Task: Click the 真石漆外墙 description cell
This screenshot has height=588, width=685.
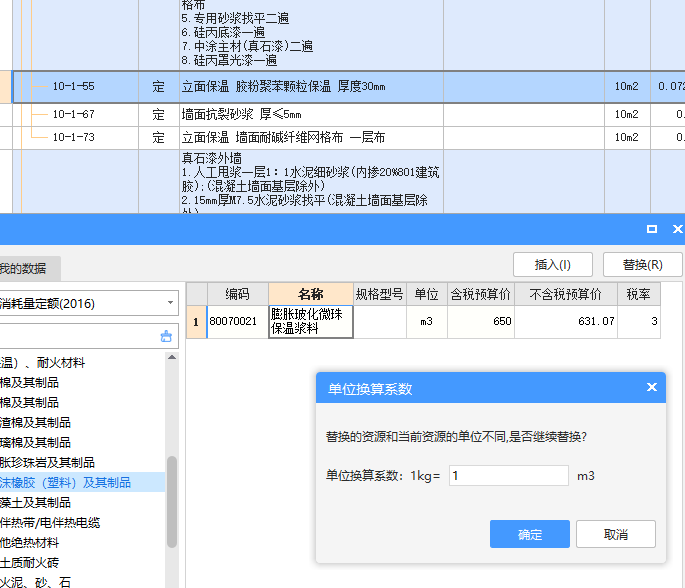Action: point(311,182)
